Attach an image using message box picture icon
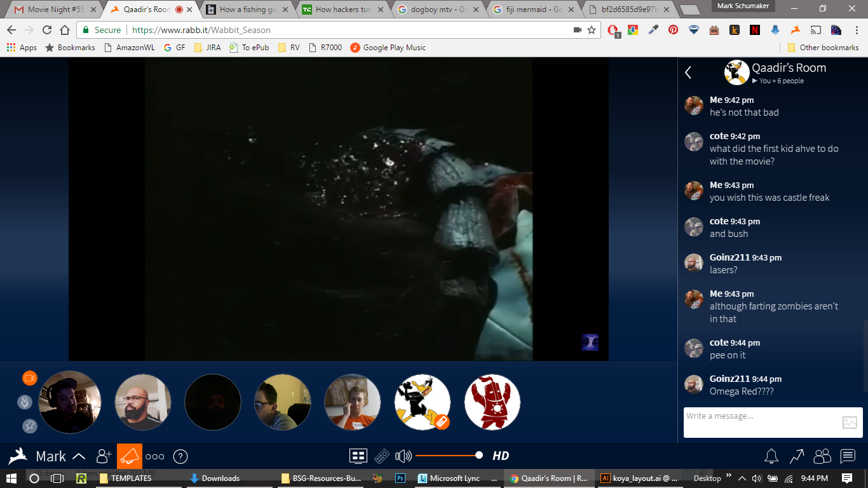 coord(850,422)
